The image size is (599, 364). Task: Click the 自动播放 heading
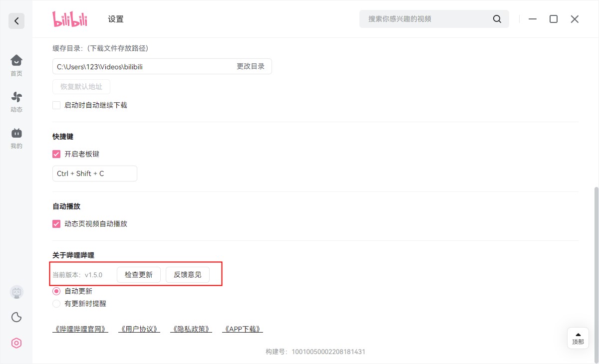pos(66,206)
